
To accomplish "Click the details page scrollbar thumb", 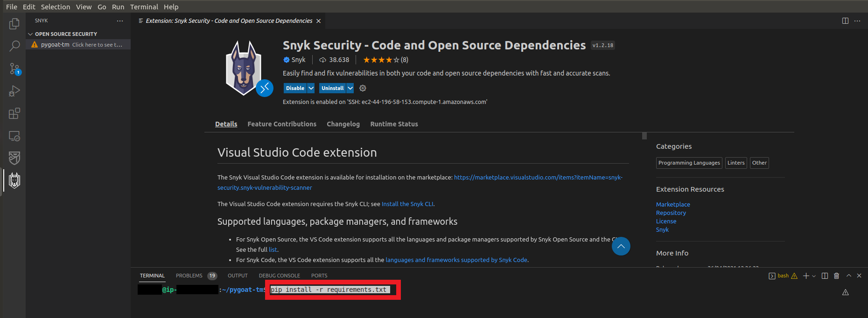I will click(644, 136).
